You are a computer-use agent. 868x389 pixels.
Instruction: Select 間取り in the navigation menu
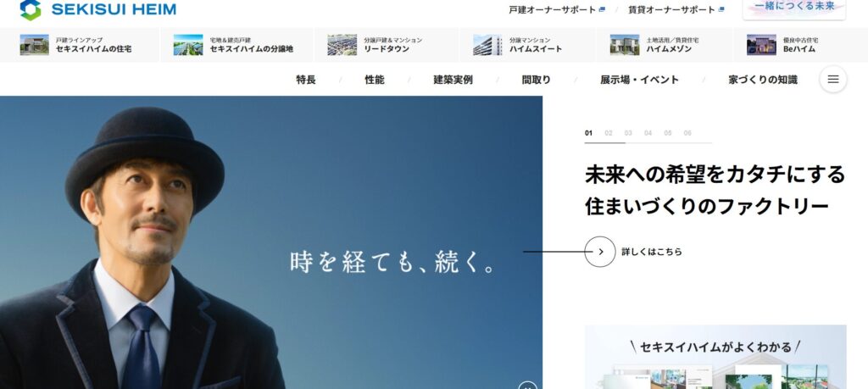click(x=536, y=80)
